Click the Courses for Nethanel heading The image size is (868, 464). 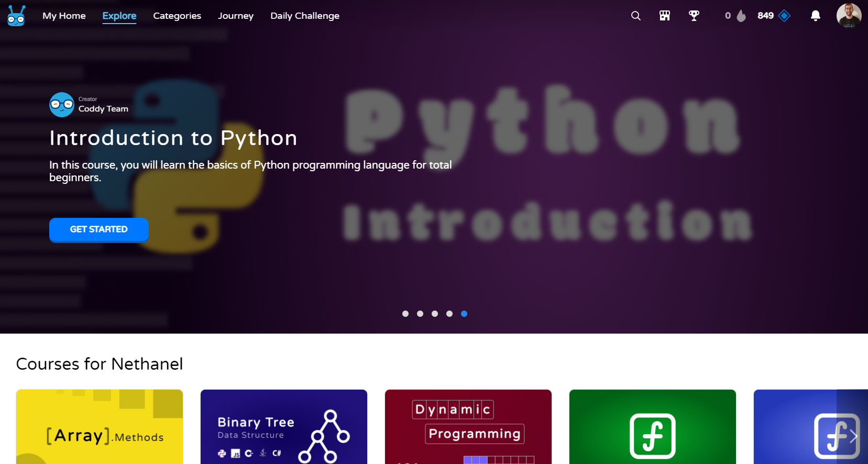point(100,364)
